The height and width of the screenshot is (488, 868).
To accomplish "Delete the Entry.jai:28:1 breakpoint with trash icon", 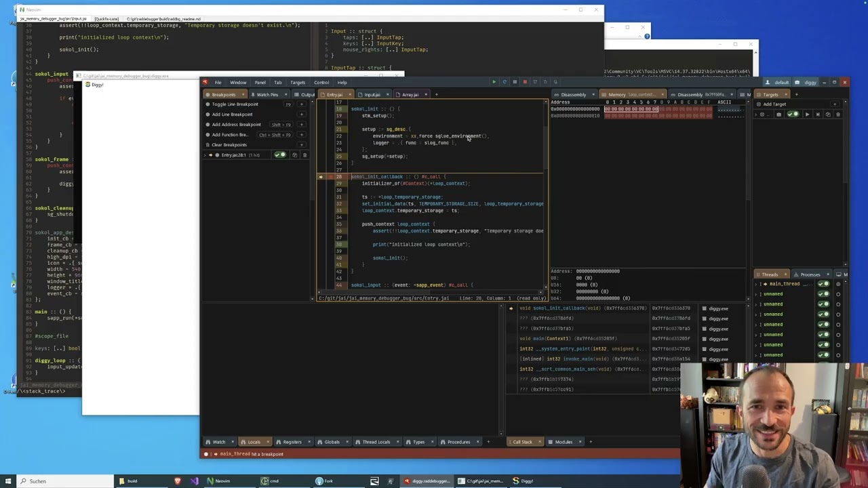I will pos(304,155).
